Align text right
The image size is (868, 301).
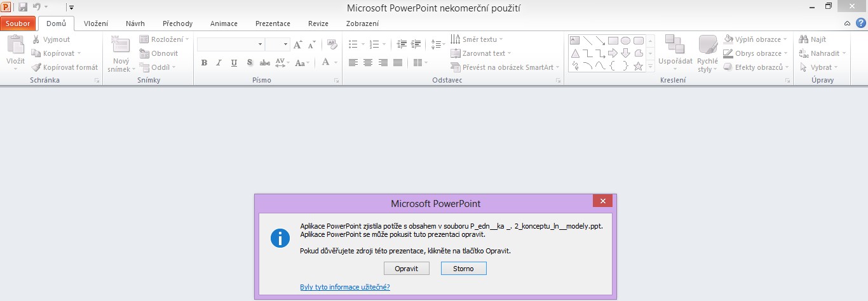point(383,62)
